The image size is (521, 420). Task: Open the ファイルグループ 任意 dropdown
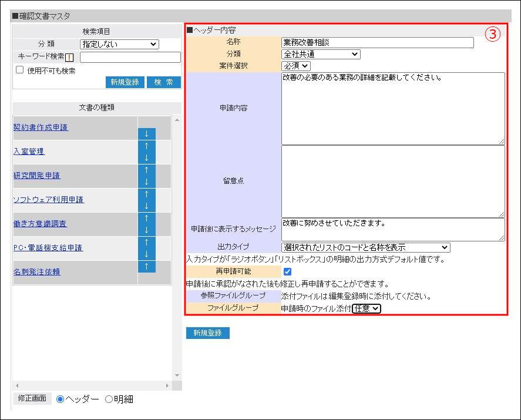point(367,308)
